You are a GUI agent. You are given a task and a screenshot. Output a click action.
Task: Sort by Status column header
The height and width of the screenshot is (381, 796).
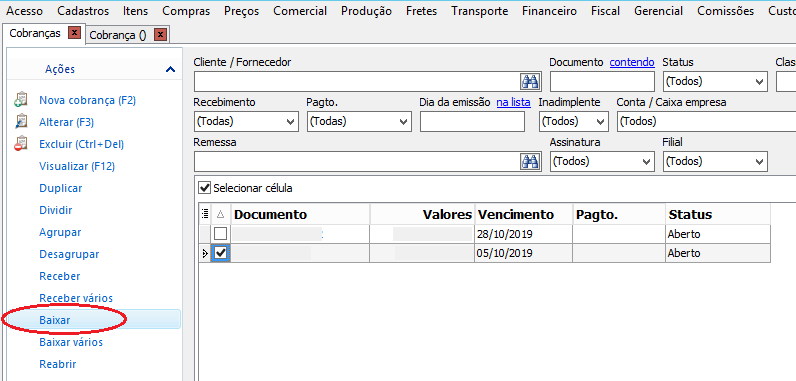tap(718, 215)
